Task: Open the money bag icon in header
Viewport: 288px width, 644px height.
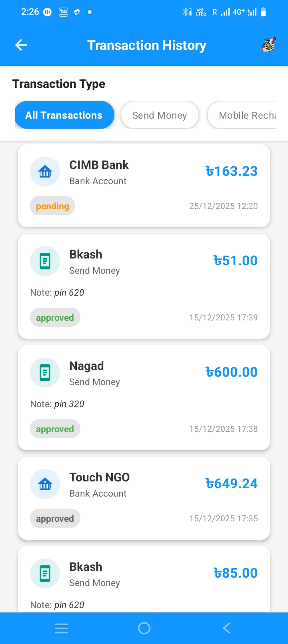Action: [268, 45]
